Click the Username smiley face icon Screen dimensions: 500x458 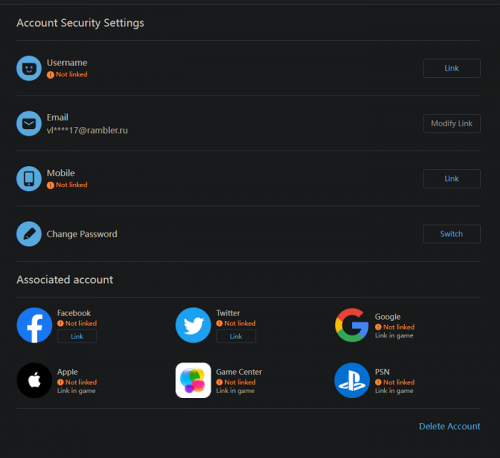point(29,68)
